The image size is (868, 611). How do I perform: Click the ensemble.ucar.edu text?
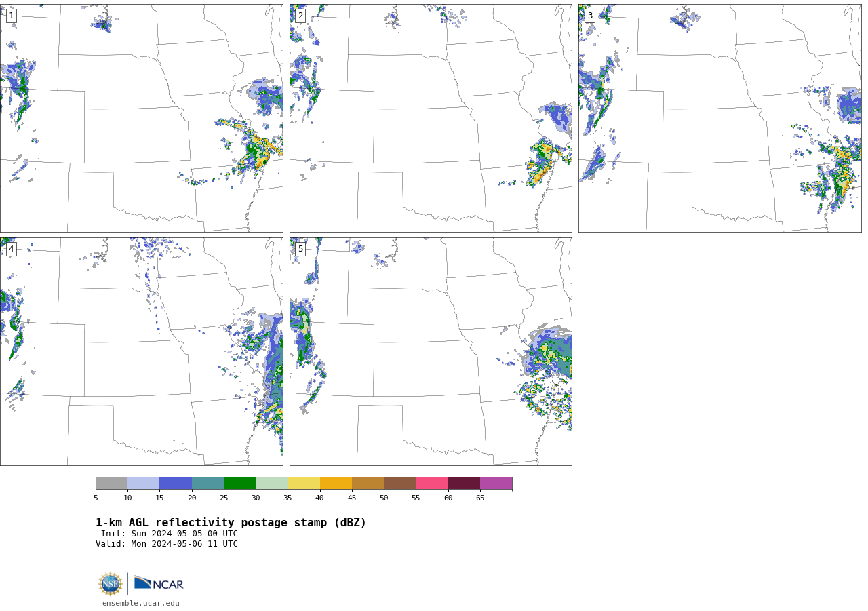(141, 603)
